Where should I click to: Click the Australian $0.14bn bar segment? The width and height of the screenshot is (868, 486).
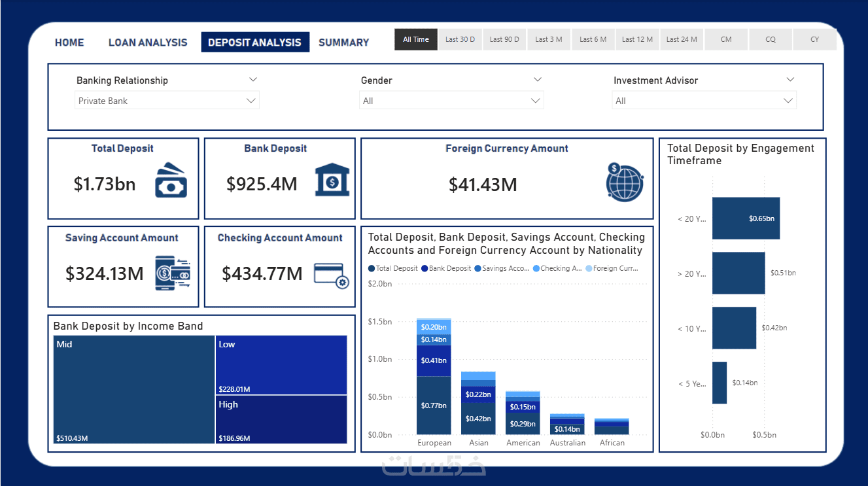click(567, 429)
